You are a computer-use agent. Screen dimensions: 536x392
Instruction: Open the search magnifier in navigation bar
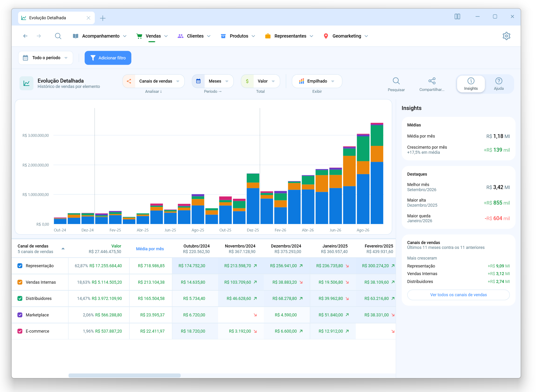coord(58,36)
